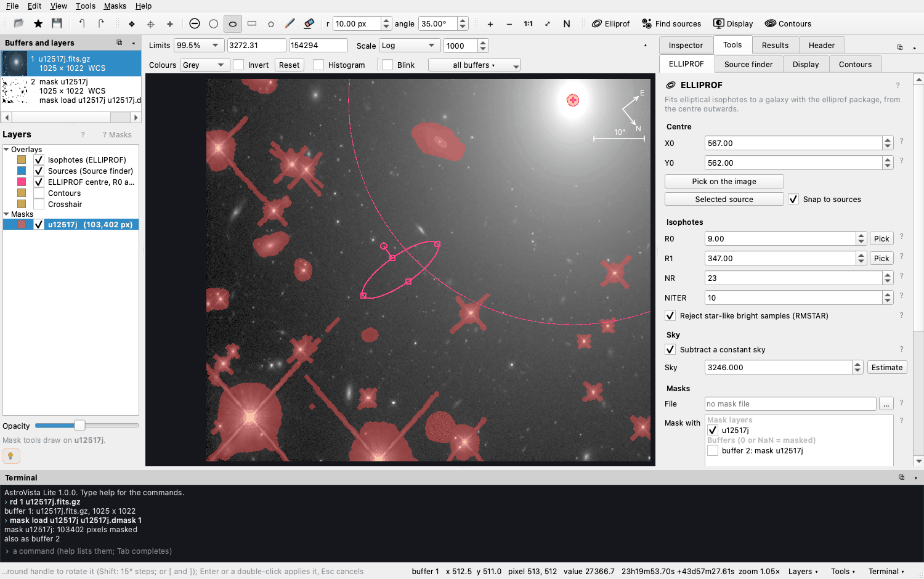Select the ellipse mask shape tool
The width and height of the screenshot is (924, 579).
(233, 23)
